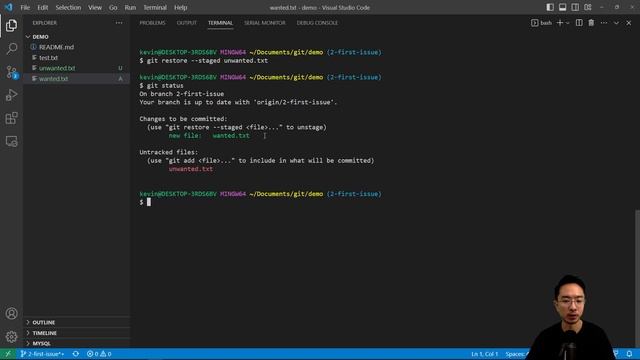Collapse the DEMO folder

[77, 37]
